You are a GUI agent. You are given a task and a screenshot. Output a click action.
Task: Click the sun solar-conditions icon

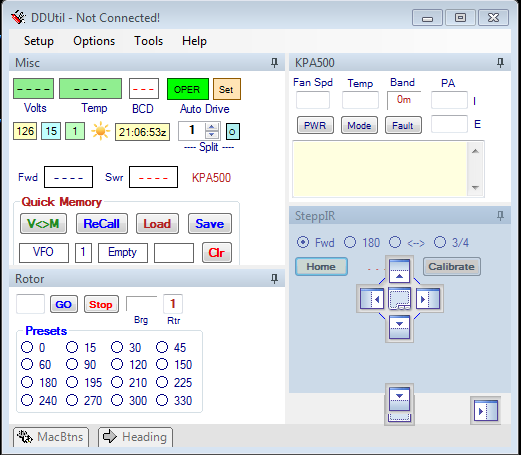(100, 131)
